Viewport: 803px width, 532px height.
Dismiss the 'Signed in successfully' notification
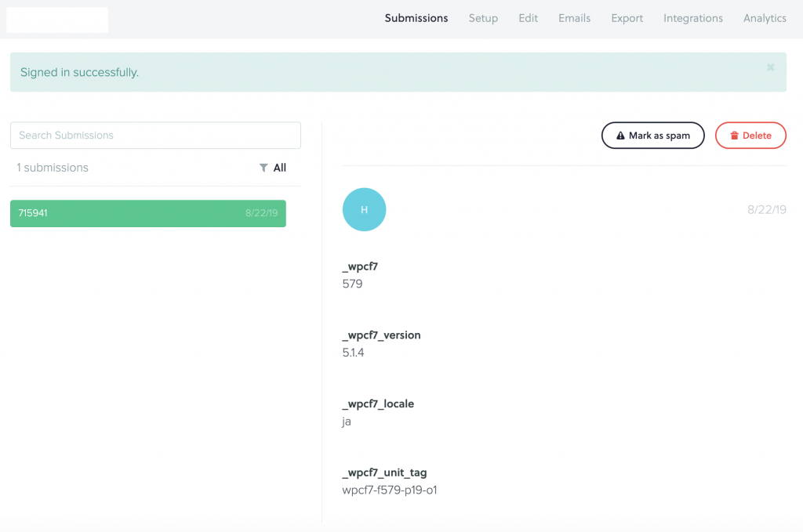[x=770, y=67]
